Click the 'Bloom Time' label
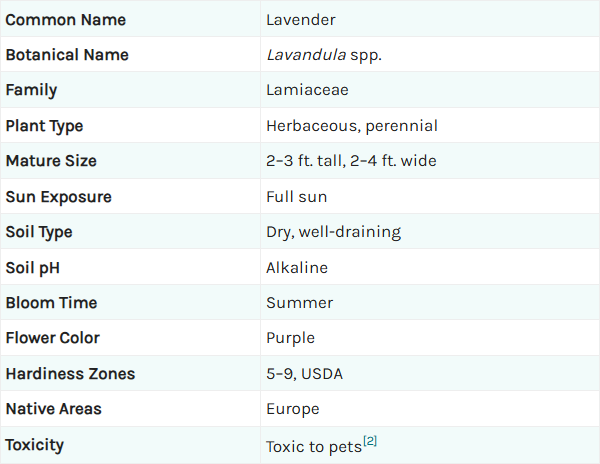The width and height of the screenshot is (600, 464). pyautogui.click(x=51, y=303)
